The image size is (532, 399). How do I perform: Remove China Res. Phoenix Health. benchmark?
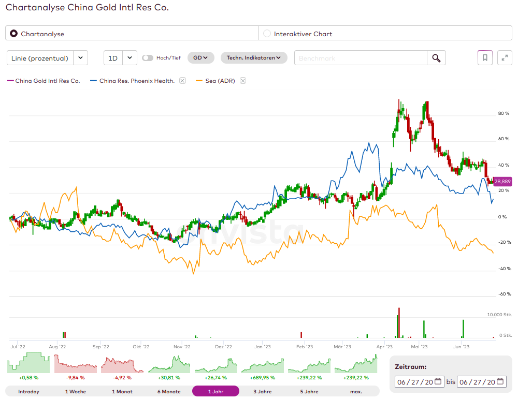pyautogui.click(x=182, y=81)
